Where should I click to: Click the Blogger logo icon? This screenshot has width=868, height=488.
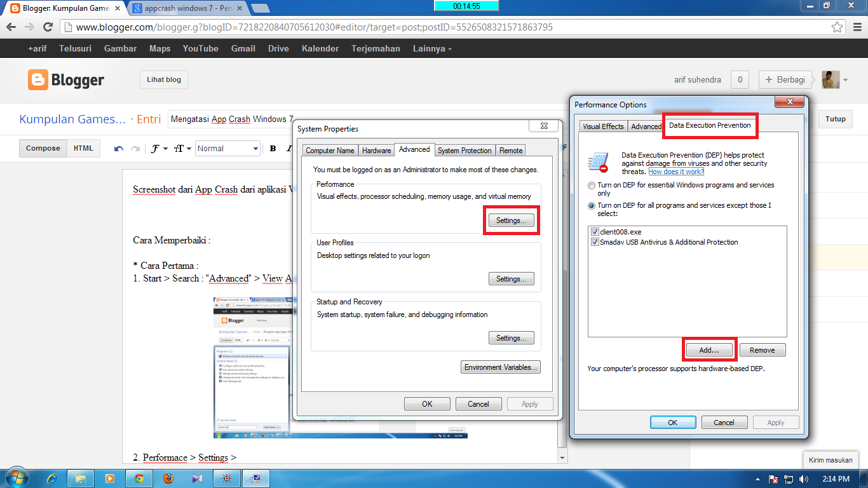point(38,80)
